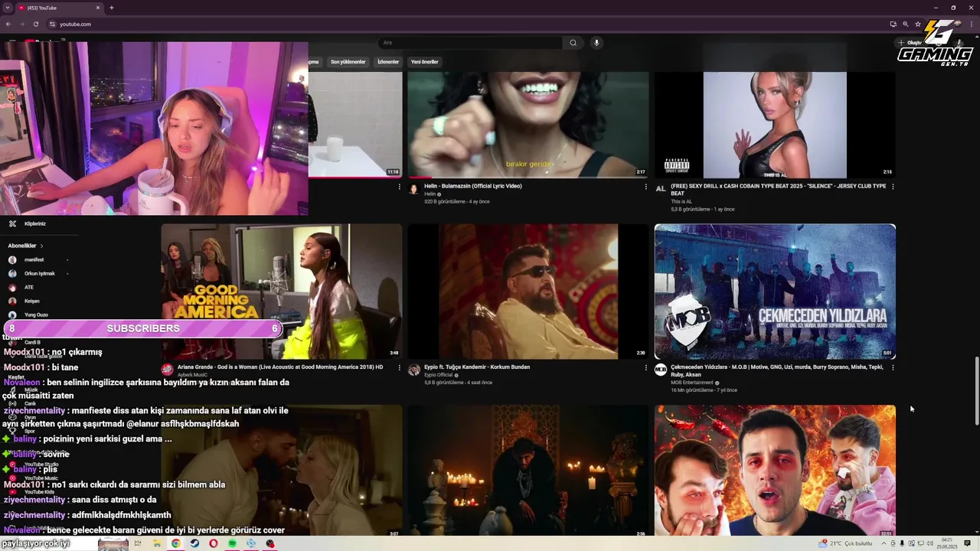The height and width of the screenshot is (551, 980).
Task: Click MOB Entertainment channel avatar
Action: click(661, 370)
